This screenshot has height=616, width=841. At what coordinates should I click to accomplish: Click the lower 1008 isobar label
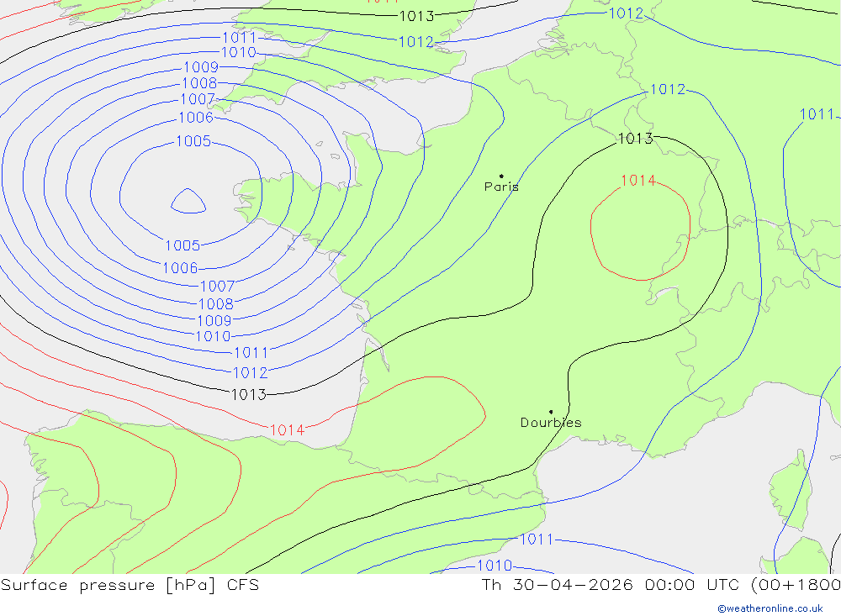tap(216, 304)
